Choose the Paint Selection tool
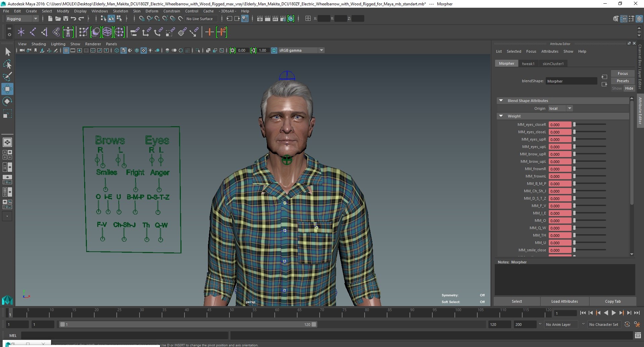644x347 pixels. pos(7,77)
